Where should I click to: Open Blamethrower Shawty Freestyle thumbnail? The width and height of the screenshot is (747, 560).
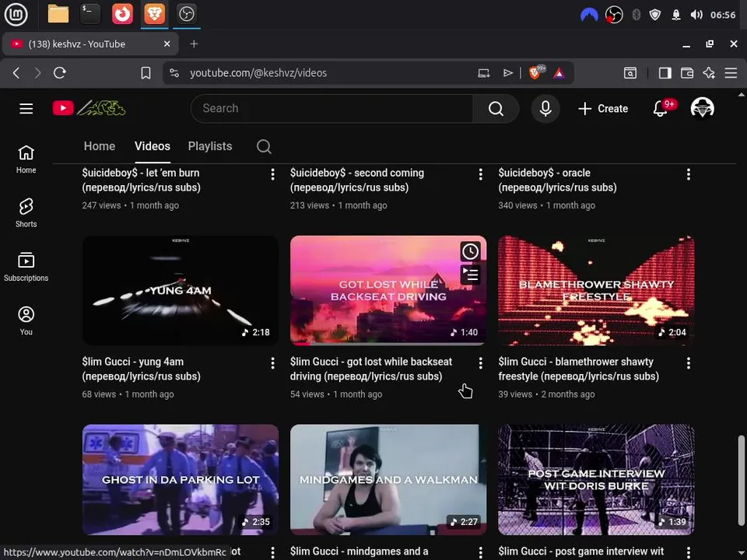pos(596,290)
